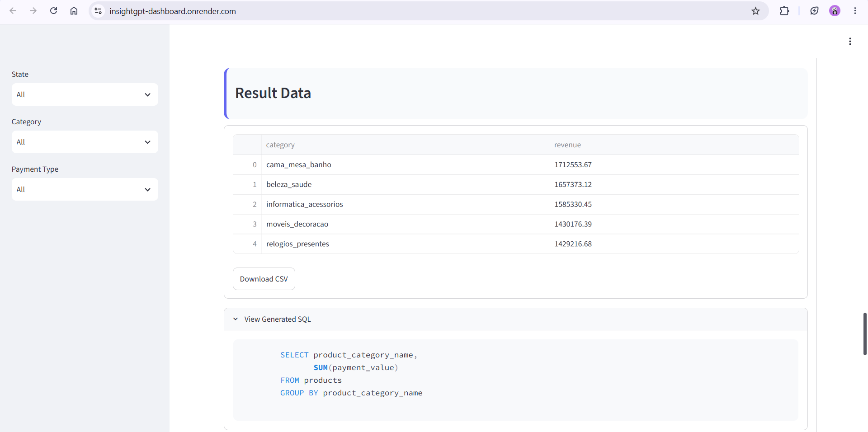Bookmark this page with the star icon
The height and width of the screenshot is (432, 868).
click(755, 11)
